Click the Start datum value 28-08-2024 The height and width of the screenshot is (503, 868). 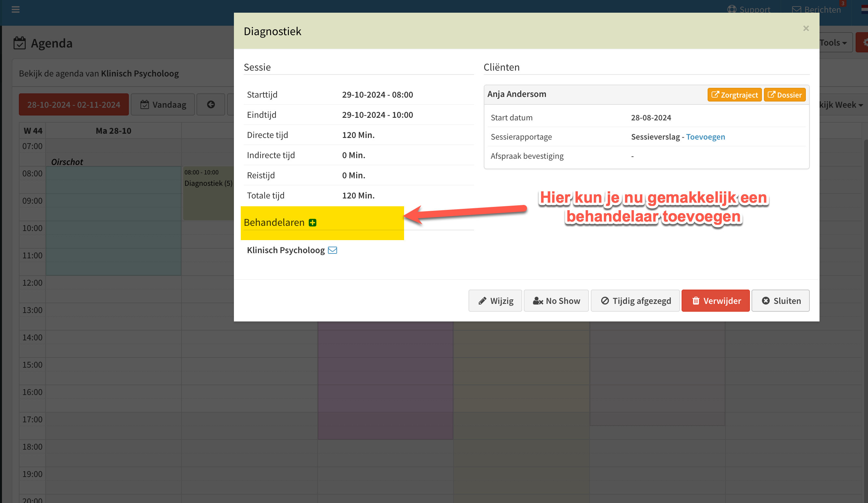[651, 117]
